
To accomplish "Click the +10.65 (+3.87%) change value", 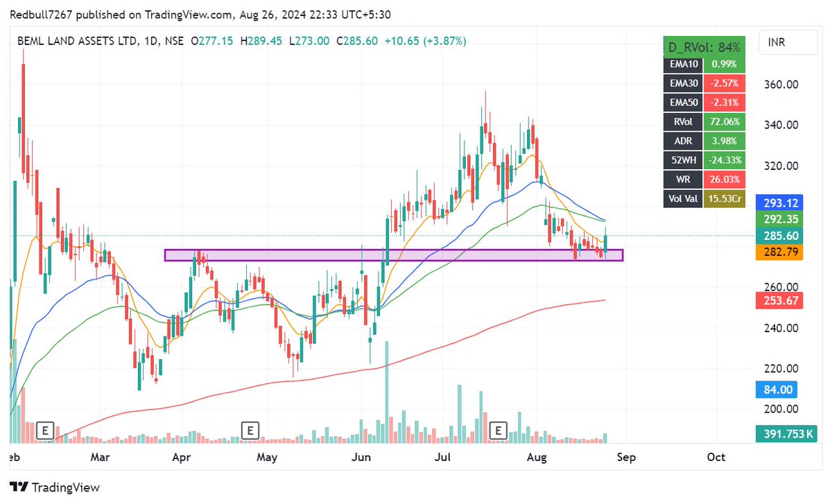I will (426, 41).
